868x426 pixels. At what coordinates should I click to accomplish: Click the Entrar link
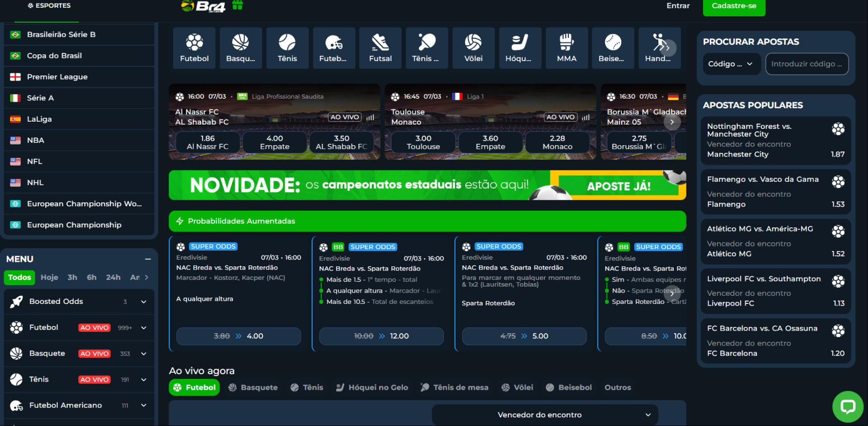click(678, 6)
